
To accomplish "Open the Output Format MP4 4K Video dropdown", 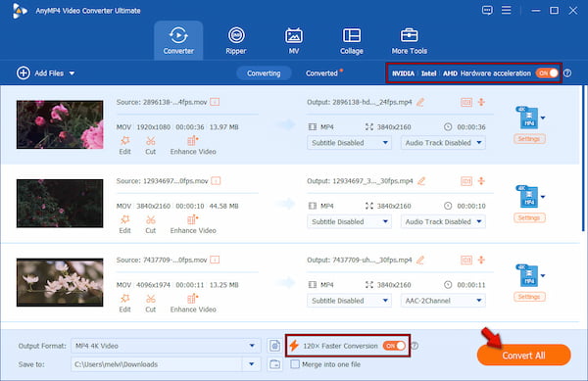I will (x=166, y=346).
